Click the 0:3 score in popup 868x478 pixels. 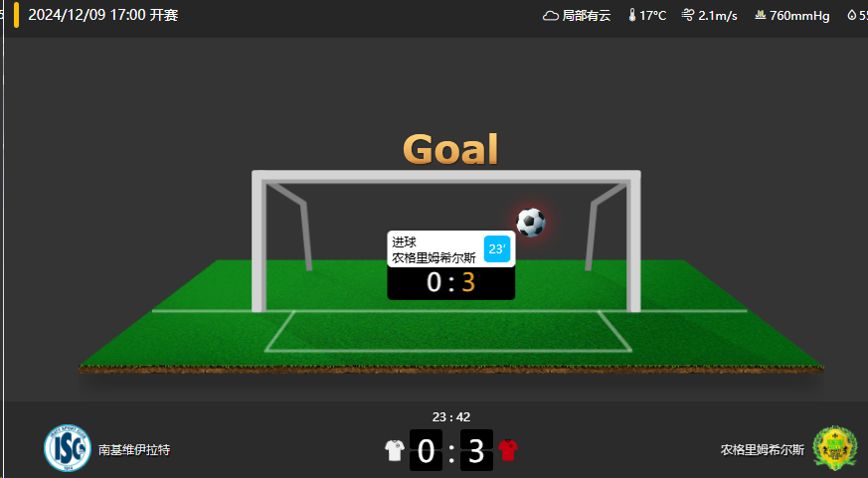pos(451,282)
